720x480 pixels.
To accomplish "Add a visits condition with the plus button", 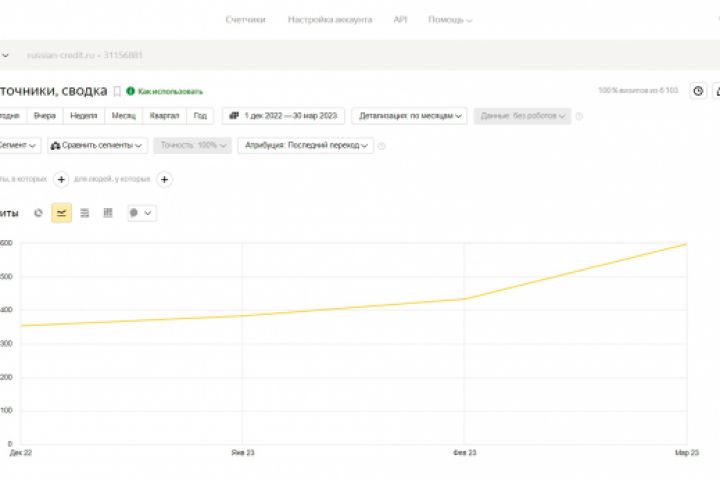I will 61,179.
